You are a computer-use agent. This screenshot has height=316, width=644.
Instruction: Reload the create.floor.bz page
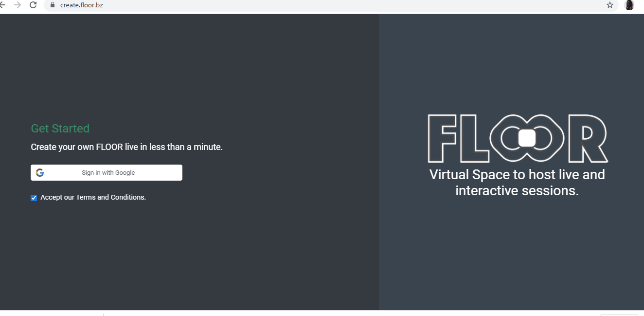tap(33, 5)
